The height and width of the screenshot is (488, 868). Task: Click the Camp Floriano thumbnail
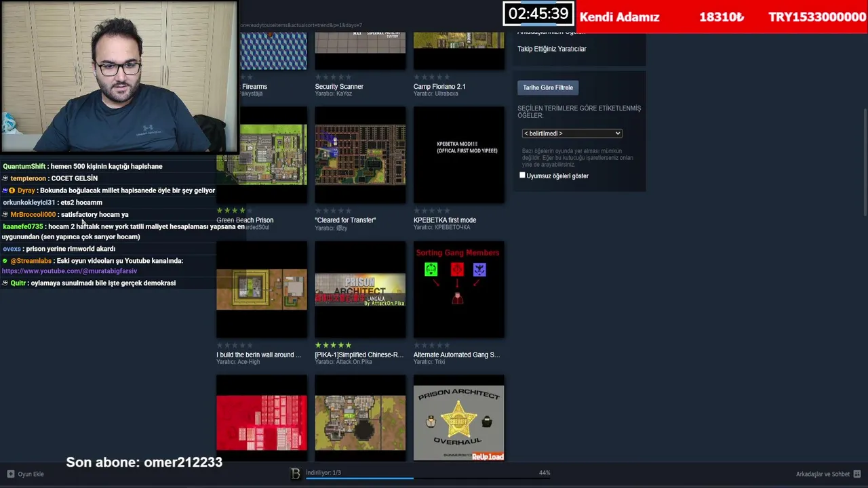458,49
